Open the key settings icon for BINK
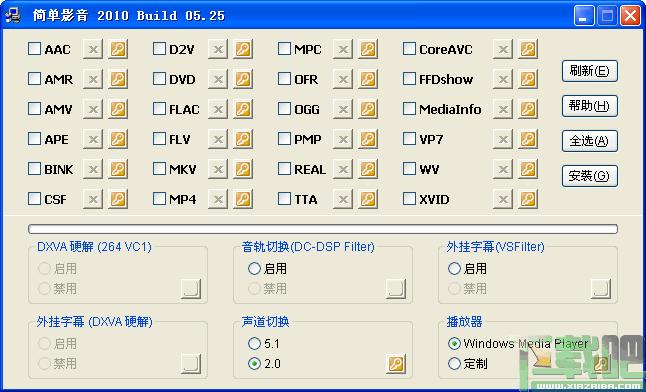 (x=118, y=169)
